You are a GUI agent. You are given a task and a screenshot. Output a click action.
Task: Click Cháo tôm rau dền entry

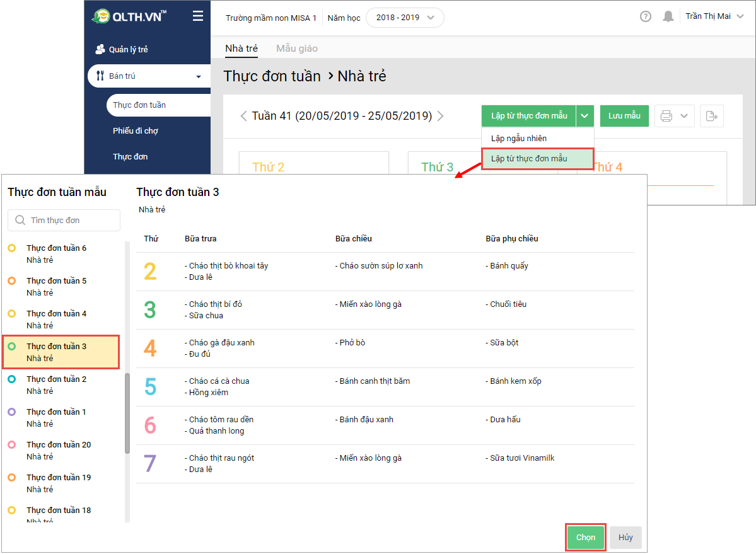219,420
